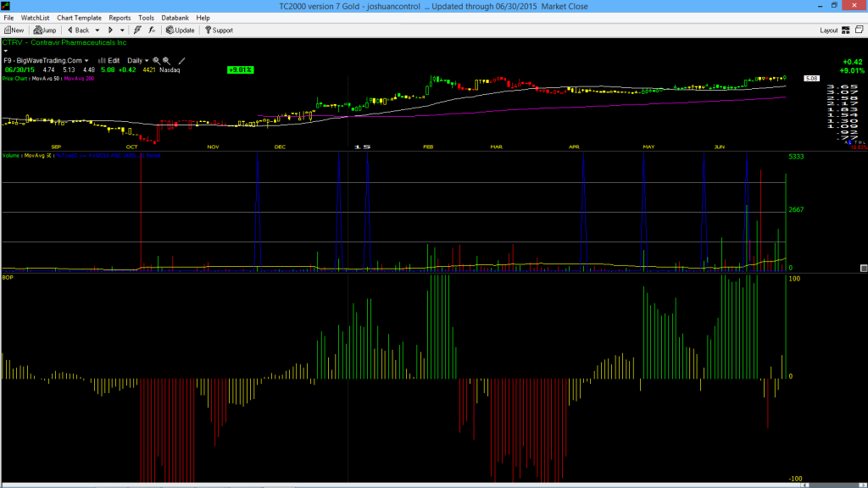Open the Databank menu

click(x=175, y=18)
